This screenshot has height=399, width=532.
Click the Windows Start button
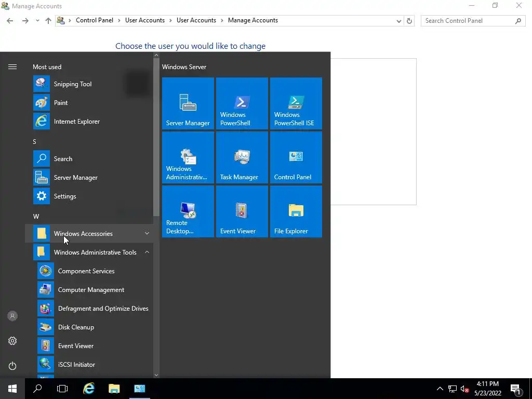pos(12,389)
